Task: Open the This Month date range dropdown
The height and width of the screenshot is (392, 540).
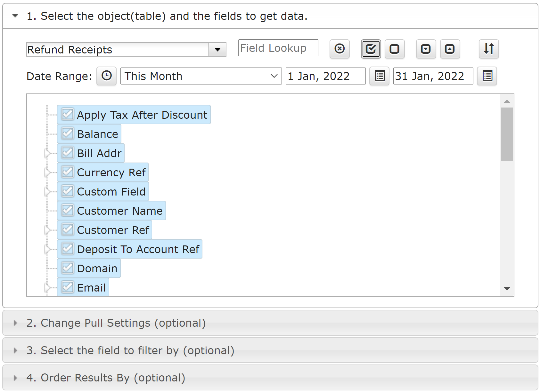Action: click(201, 76)
